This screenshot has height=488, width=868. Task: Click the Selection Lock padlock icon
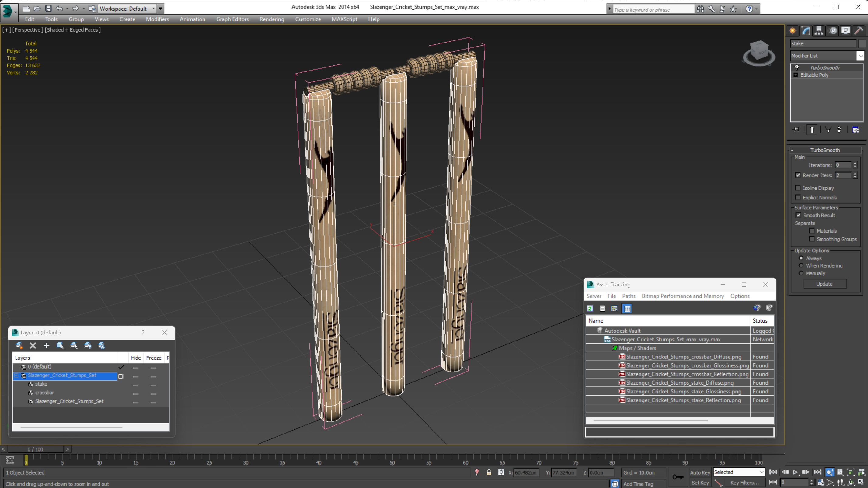(x=489, y=472)
